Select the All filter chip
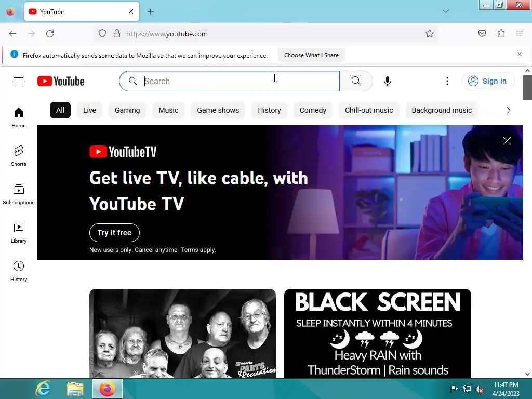532x399 pixels. [x=60, y=110]
